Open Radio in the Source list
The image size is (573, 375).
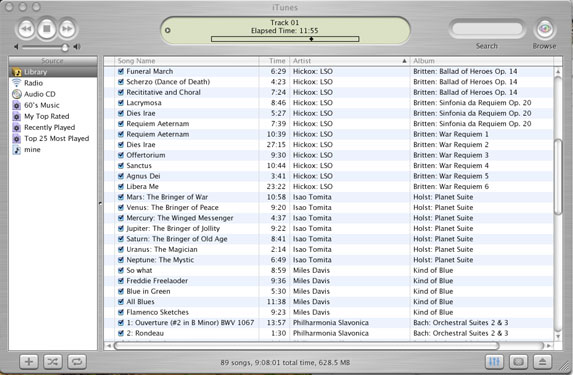pos(53,83)
